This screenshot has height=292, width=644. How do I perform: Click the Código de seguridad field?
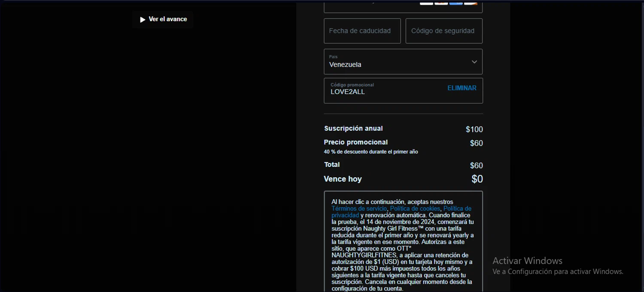444,31
